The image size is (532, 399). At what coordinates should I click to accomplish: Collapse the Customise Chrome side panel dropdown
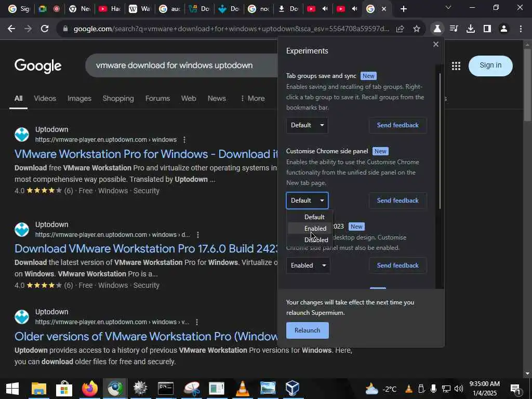click(307, 201)
